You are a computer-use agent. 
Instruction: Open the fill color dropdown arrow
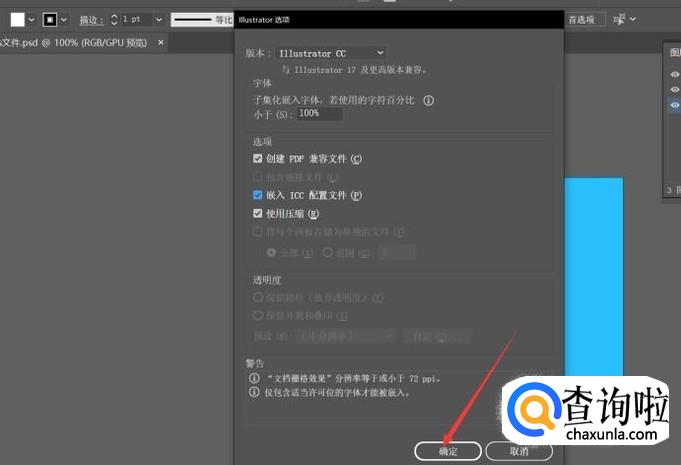pos(31,20)
